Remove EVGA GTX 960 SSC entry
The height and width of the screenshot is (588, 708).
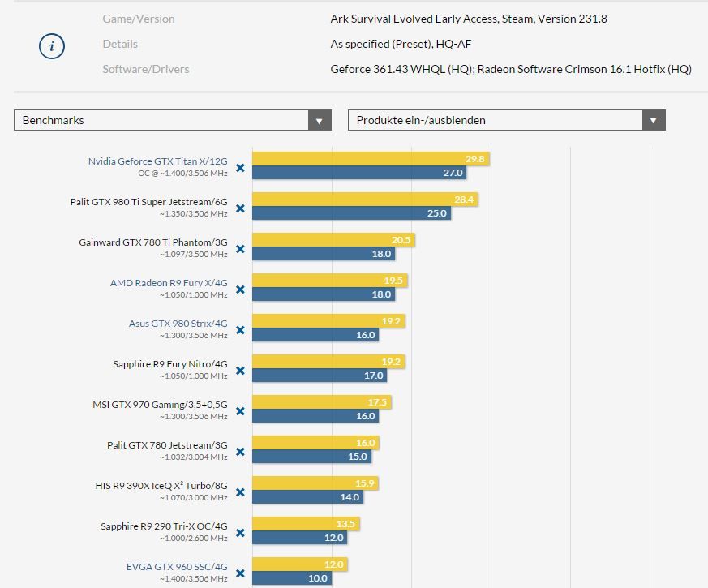click(x=240, y=573)
